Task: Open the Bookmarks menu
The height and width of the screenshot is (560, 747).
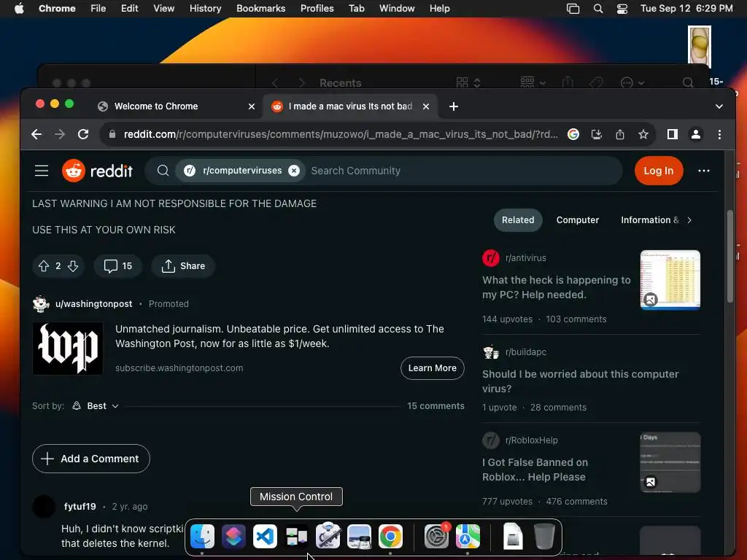Action: click(260, 8)
